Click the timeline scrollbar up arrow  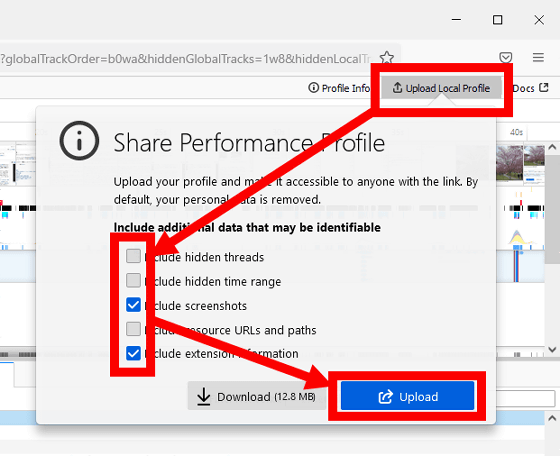point(552,147)
